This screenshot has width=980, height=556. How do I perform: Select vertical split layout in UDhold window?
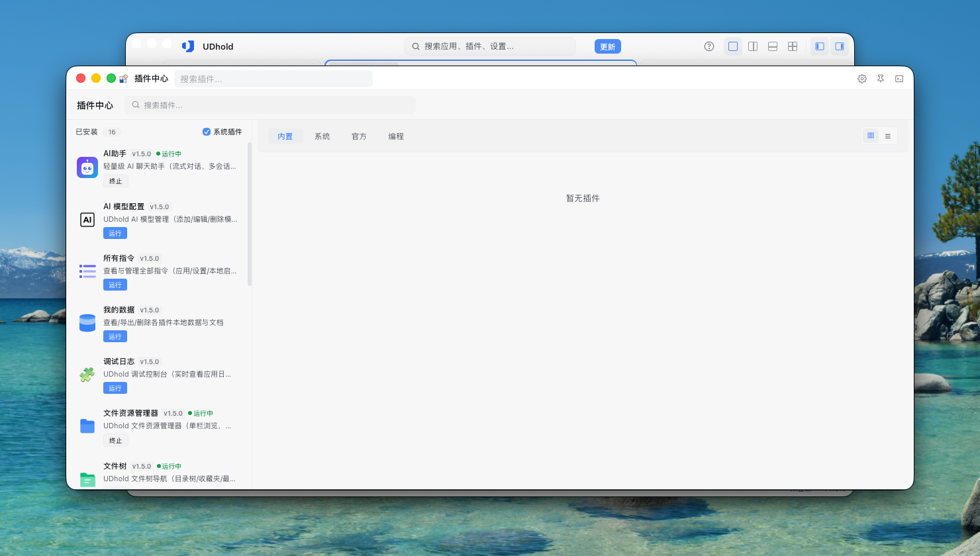tap(753, 46)
